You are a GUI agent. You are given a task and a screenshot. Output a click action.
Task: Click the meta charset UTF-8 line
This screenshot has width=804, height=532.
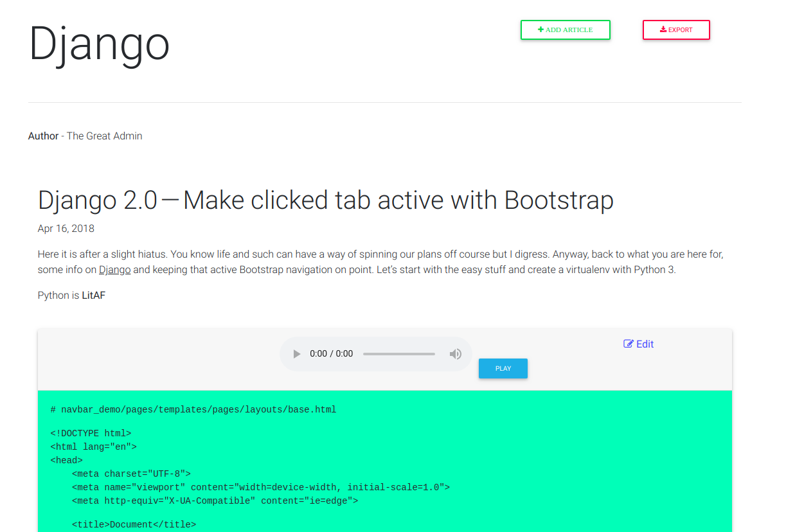pyautogui.click(x=131, y=474)
